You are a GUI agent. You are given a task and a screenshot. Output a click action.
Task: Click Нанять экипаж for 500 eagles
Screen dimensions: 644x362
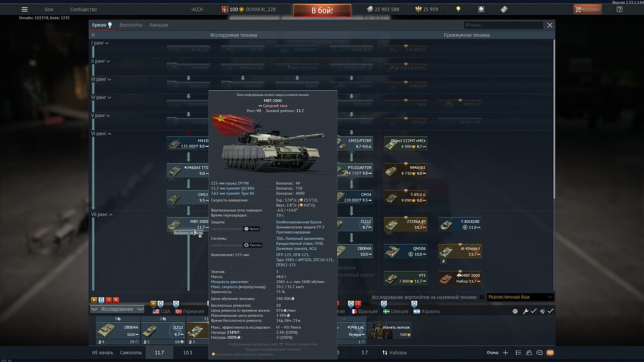pyautogui.click(x=390, y=330)
